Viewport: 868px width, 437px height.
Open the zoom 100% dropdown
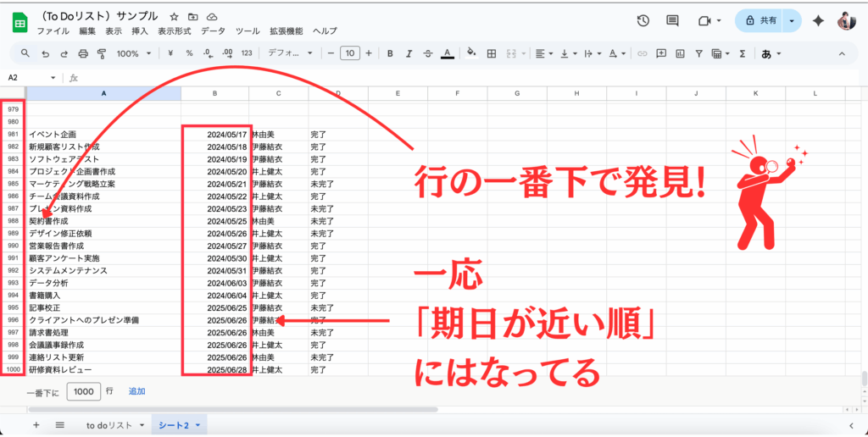(x=134, y=53)
